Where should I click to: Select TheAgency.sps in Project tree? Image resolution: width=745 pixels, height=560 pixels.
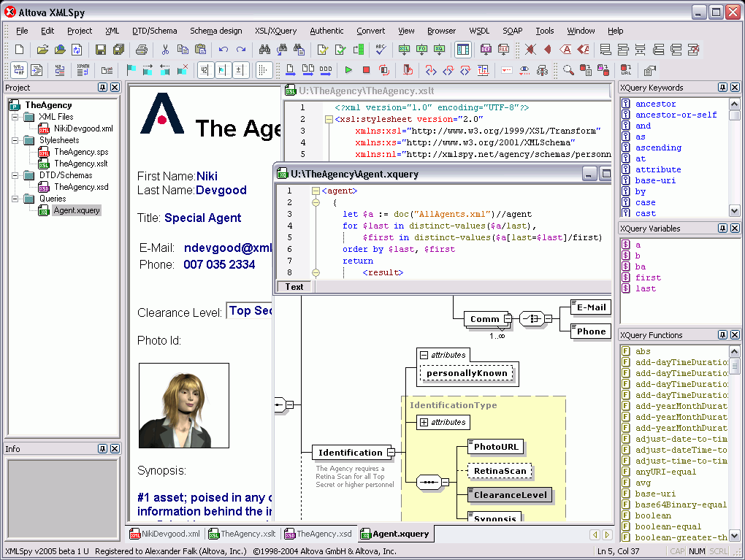[x=81, y=152]
